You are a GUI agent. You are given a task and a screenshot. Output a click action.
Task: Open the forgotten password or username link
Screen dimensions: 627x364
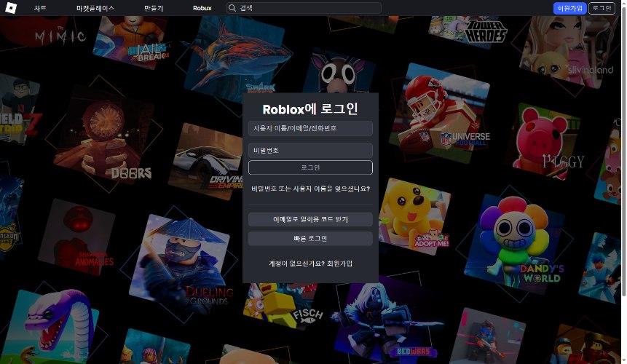pos(310,189)
